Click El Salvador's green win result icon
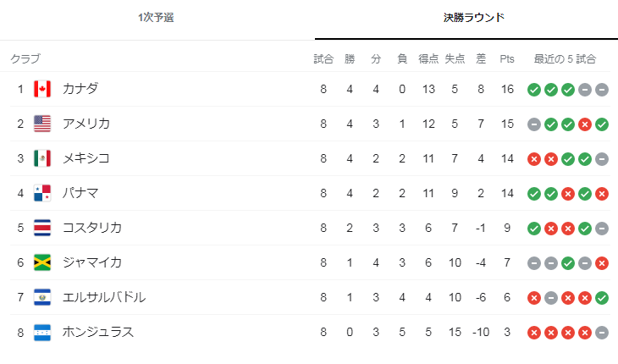This screenshot has height=364, width=618. [x=602, y=298]
